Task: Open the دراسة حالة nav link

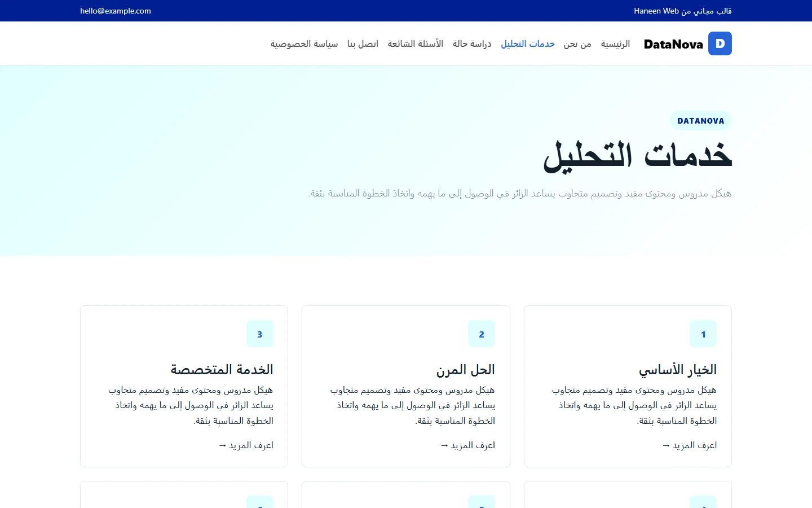Action: click(x=472, y=44)
